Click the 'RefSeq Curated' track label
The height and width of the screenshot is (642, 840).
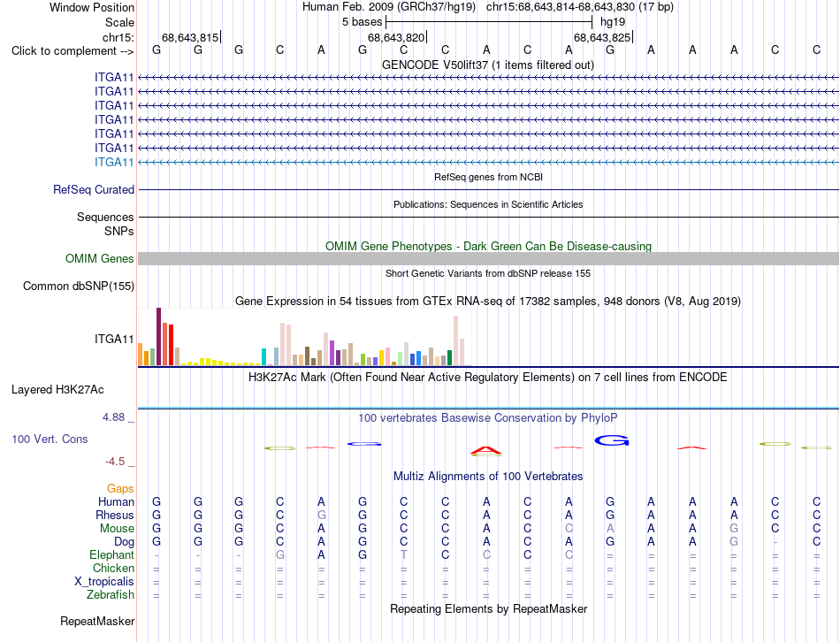click(x=94, y=190)
